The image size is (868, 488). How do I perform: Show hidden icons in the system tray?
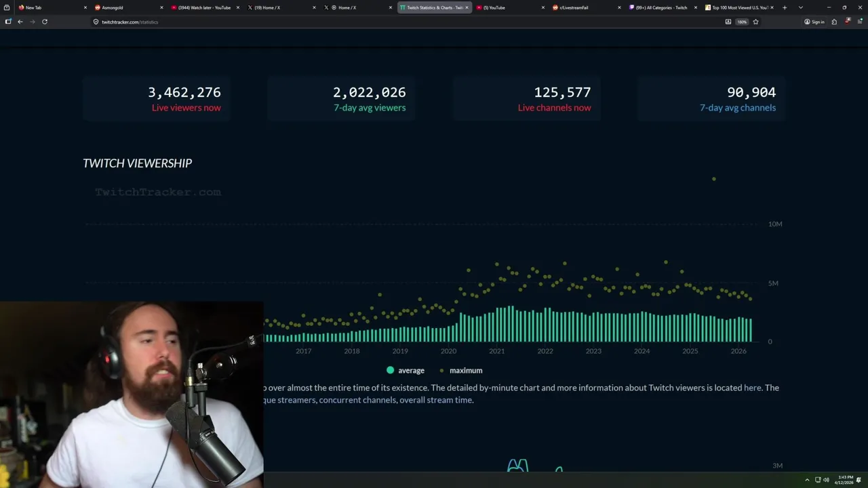coord(807,480)
